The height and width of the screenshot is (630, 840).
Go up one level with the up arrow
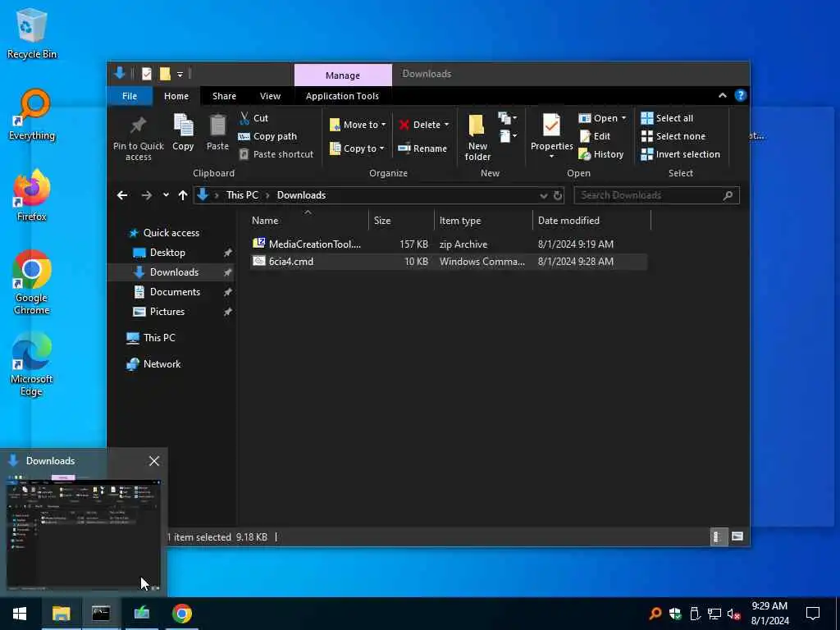(183, 195)
